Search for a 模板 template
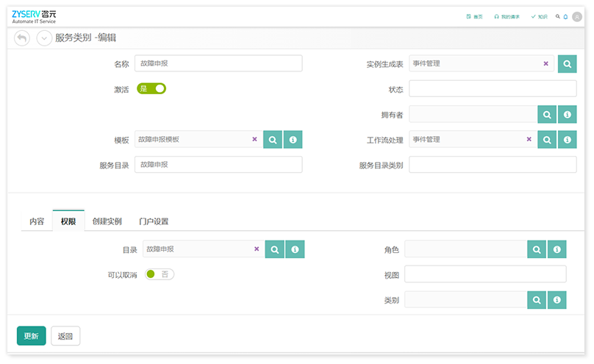 point(273,140)
